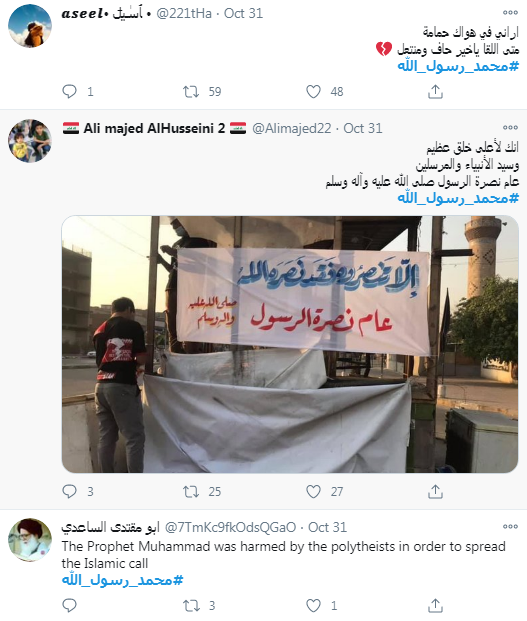Screen dimensions: 527x621
Task: Share aseel's tweet via share icon
Action: tap(435, 91)
